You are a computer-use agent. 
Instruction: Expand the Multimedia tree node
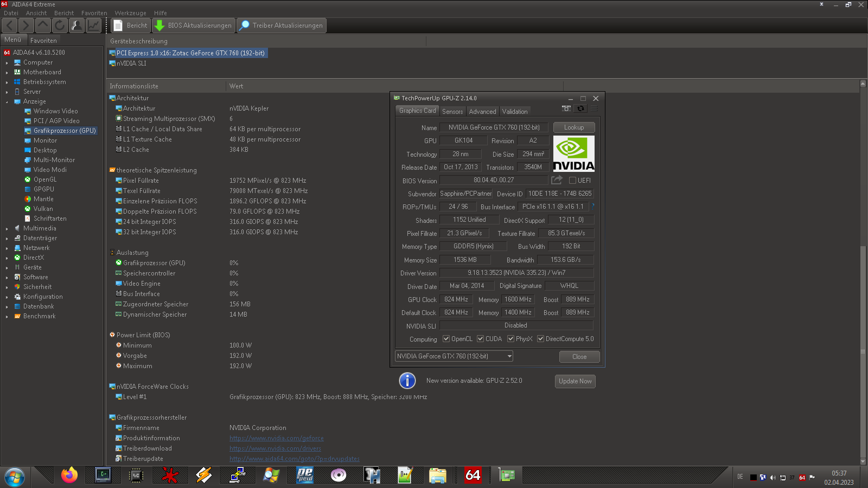[7, 228]
